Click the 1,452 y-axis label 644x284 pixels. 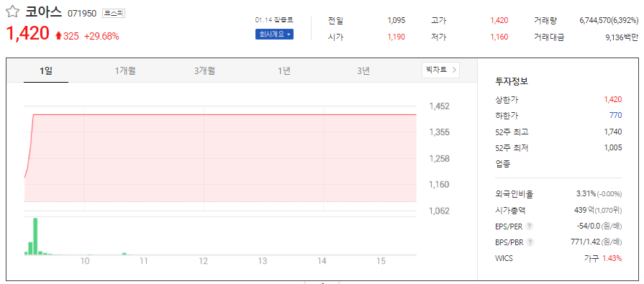tap(440, 106)
